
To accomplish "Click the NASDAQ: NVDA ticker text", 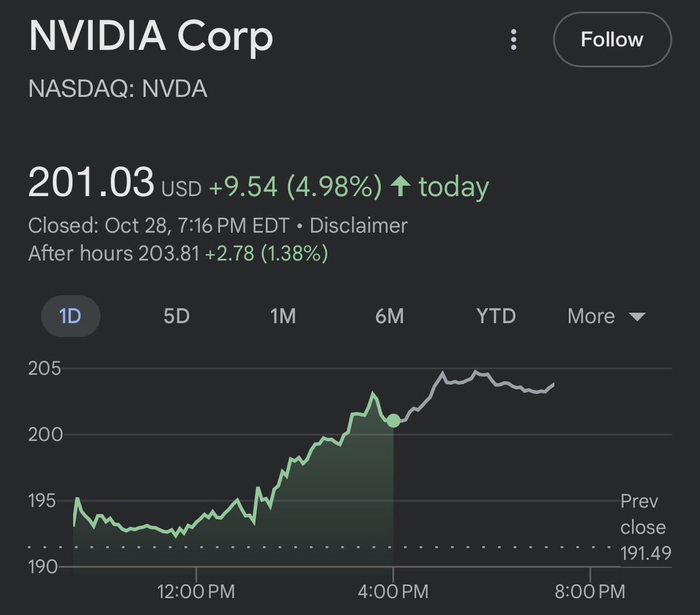I will (116, 89).
